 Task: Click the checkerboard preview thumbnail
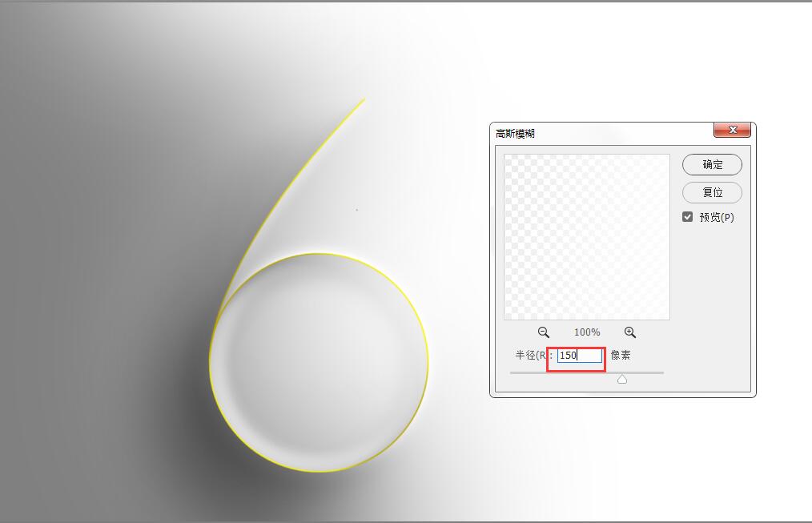[x=587, y=236]
